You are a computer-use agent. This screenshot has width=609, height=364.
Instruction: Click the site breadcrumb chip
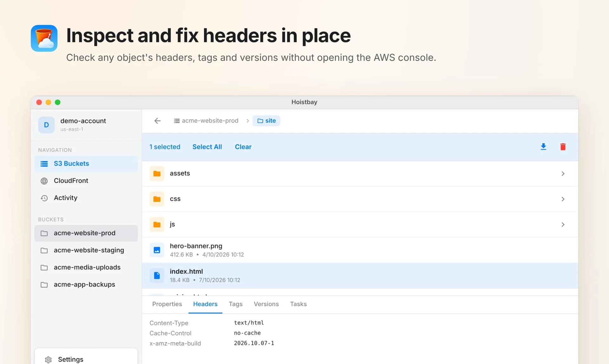pyautogui.click(x=266, y=121)
